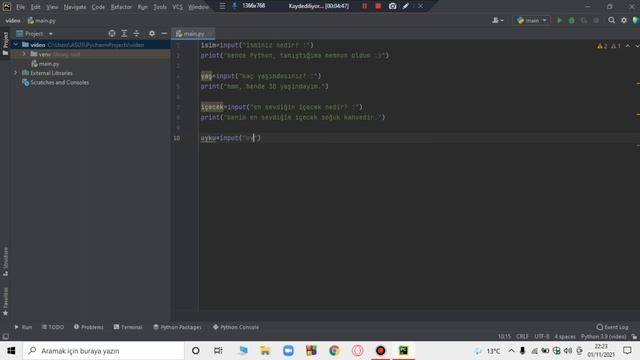The image size is (640, 360).
Task: Go to previous highlighted error arrow
Action: 628,46
